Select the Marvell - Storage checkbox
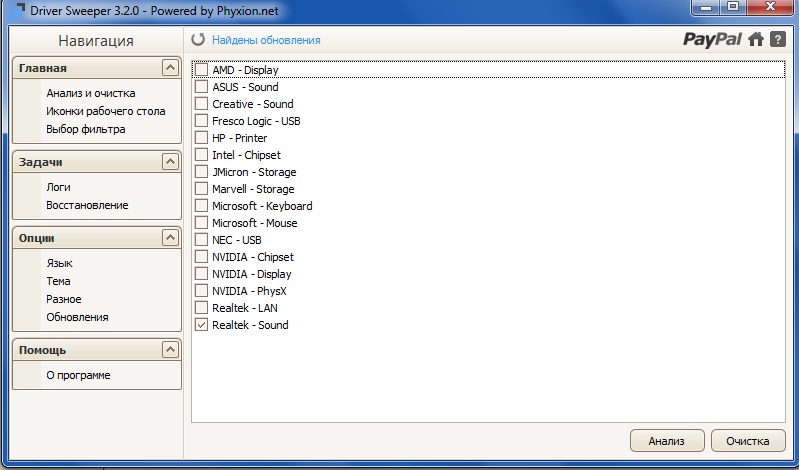Image resolution: width=799 pixels, height=470 pixels. pos(201,189)
